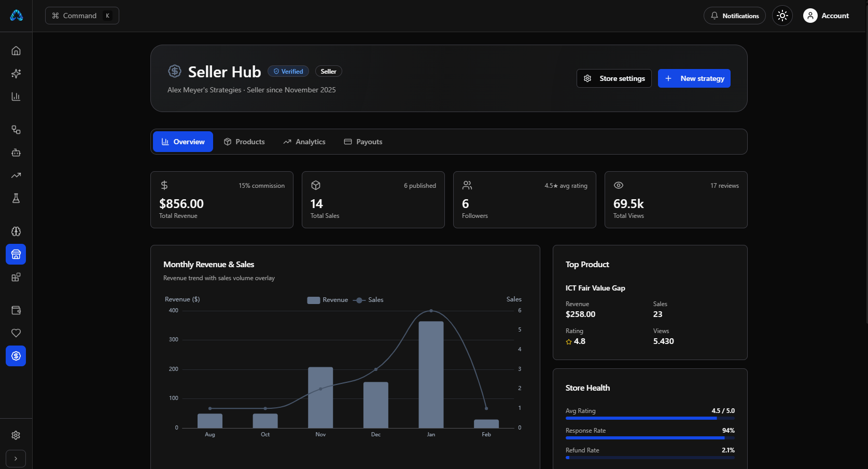
Task: Create a New strategy
Action: coord(694,78)
